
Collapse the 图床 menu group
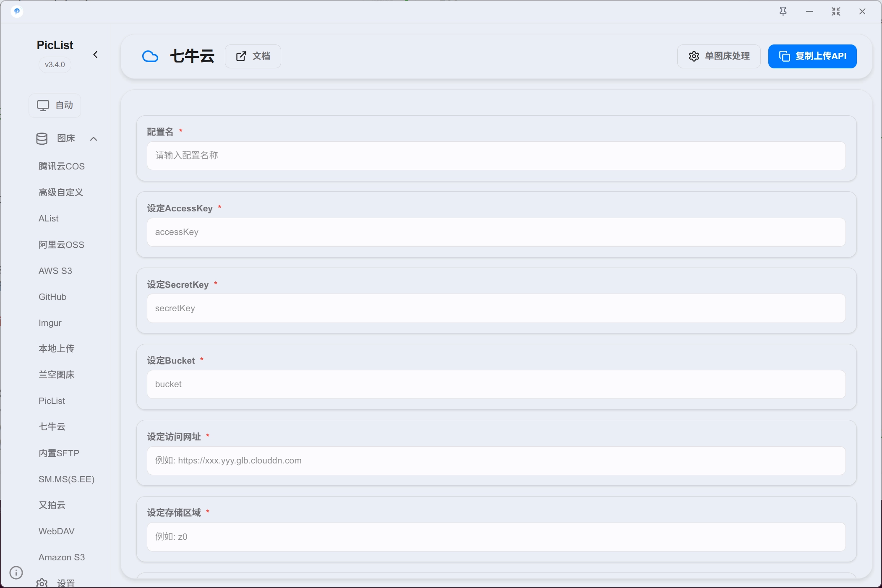(94, 139)
